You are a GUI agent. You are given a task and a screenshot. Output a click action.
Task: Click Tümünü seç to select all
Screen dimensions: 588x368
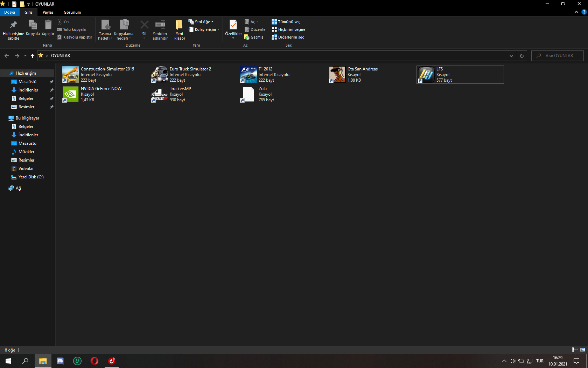pos(286,22)
